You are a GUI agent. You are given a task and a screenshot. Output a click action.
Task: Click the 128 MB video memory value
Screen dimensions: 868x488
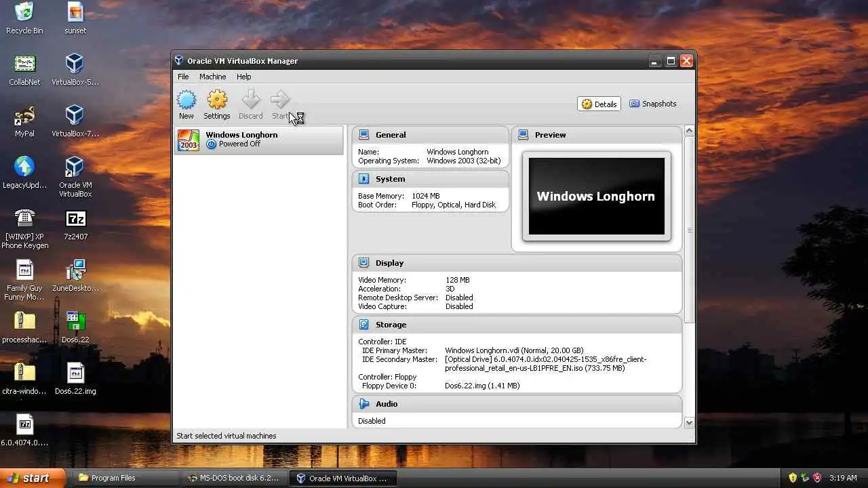458,280
